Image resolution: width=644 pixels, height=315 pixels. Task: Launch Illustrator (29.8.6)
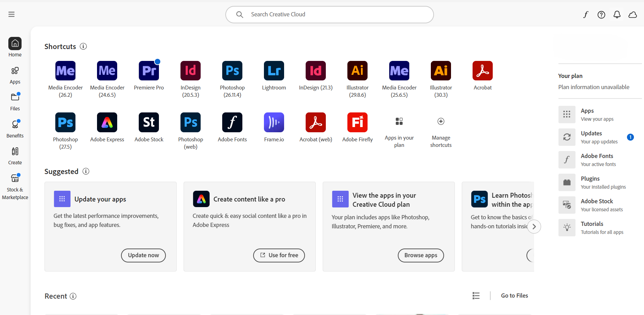(357, 71)
